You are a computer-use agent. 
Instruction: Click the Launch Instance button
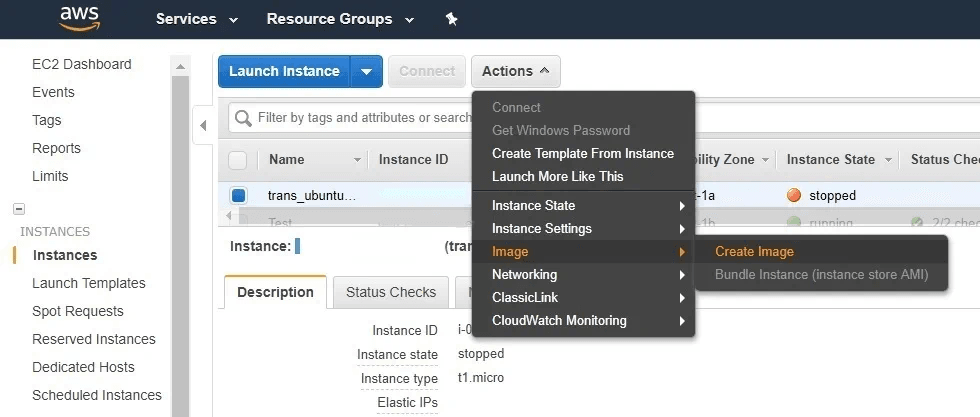pyautogui.click(x=284, y=71)
